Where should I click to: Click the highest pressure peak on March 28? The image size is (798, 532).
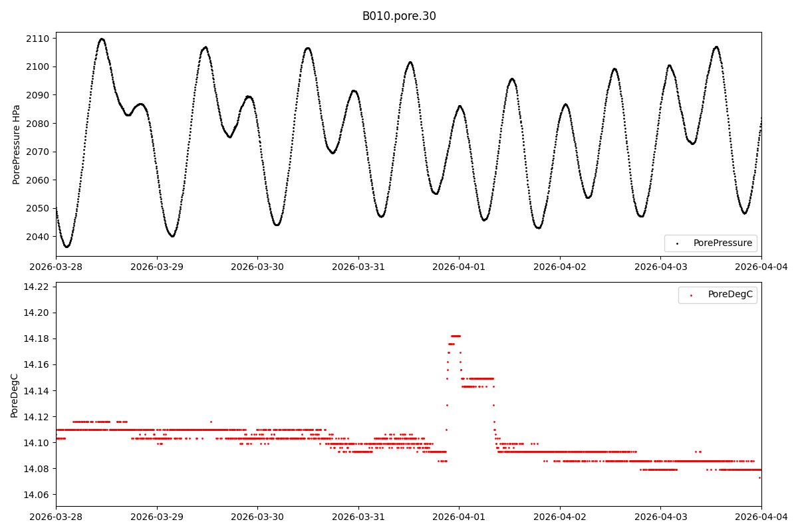coord(102,39)
